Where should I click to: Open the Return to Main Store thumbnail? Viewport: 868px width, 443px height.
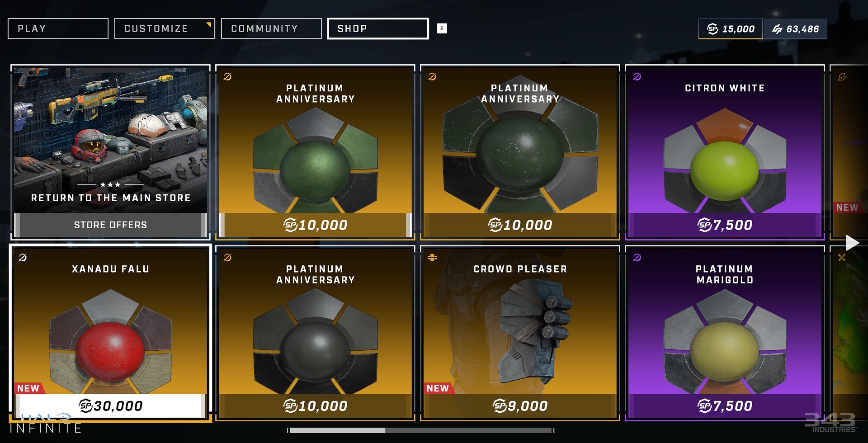click(110, 140)
